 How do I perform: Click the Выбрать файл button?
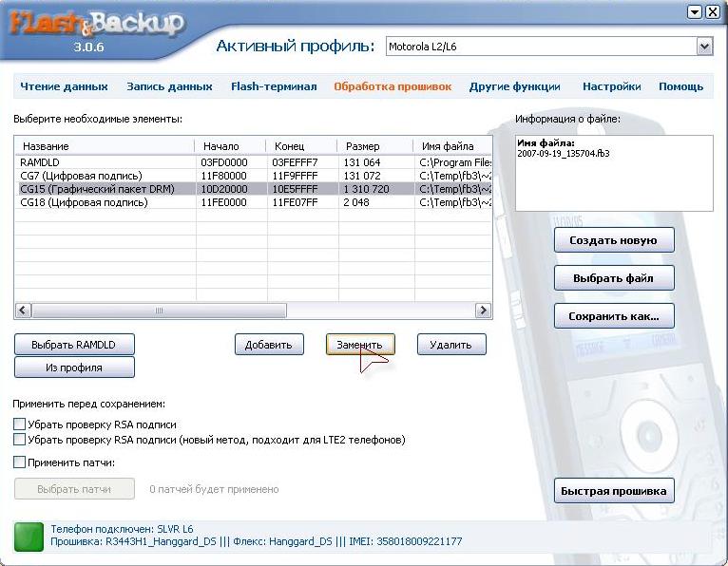[614, 278]
